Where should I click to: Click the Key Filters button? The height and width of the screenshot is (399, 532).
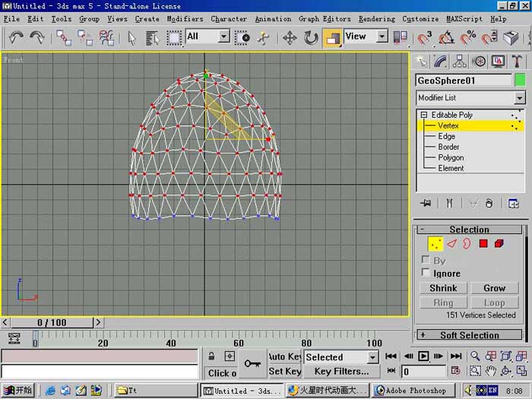click(x=341, y=371)
